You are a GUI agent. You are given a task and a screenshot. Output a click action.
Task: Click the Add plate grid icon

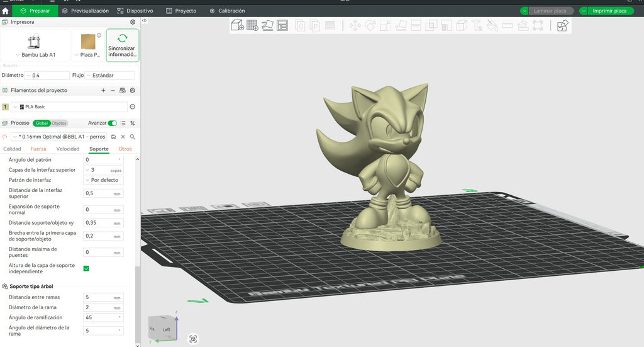click(x=252, y=25)
